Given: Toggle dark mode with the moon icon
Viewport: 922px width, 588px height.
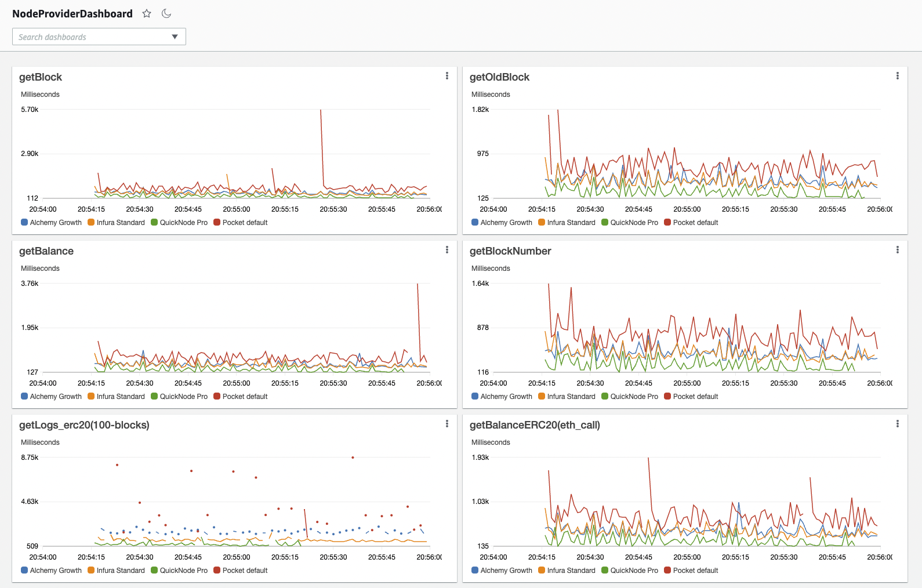Looking at the screenshot, I should tap(166, 13).
